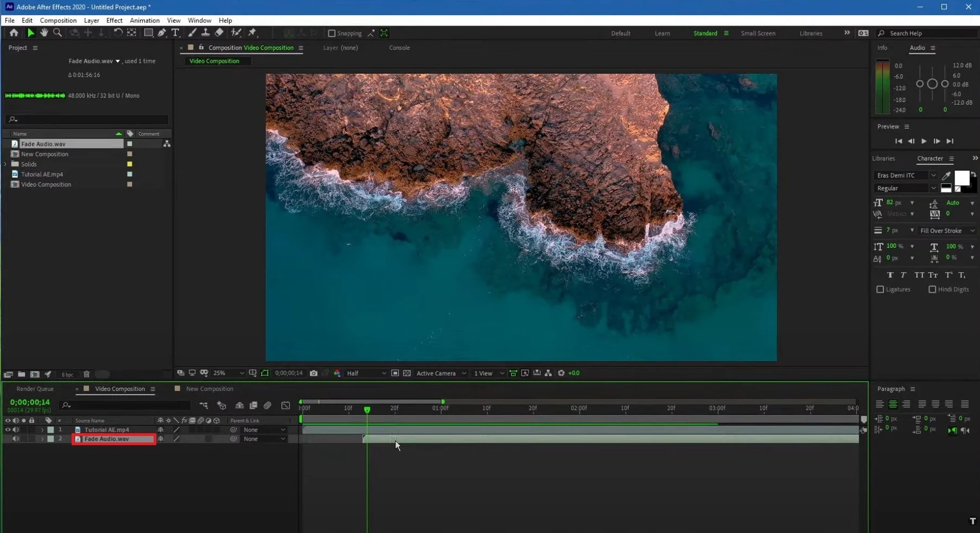980x533 pixels.
Task: Select the Puppet Pin tool
Action: (252, 33)
